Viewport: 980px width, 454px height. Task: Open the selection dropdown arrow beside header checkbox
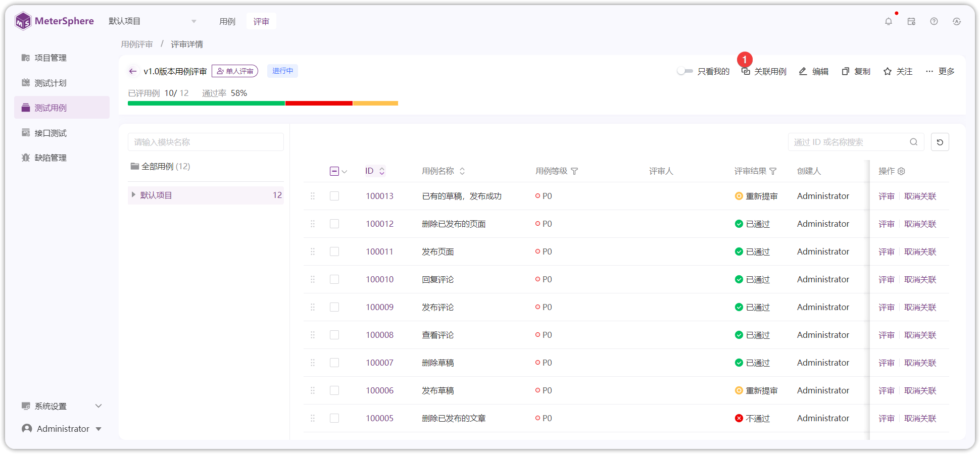click(345, 172)
